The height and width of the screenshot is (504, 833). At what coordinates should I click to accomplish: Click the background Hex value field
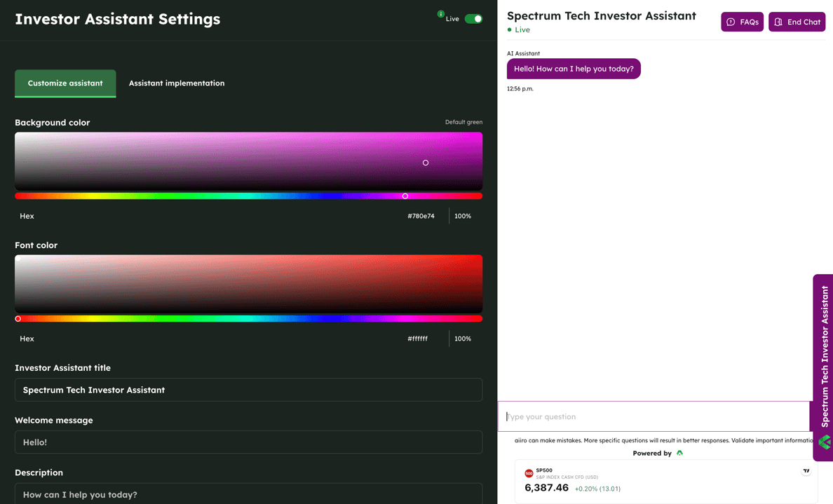(421, 216)
